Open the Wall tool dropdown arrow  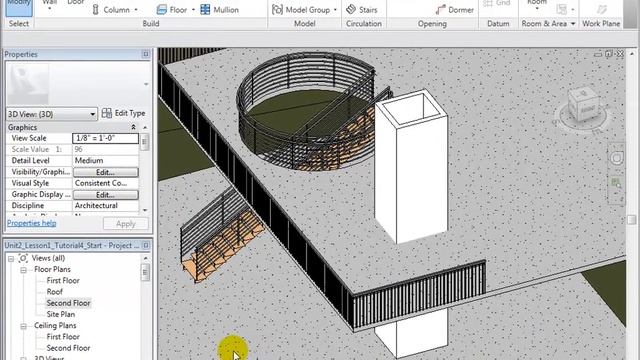point(49,8)
